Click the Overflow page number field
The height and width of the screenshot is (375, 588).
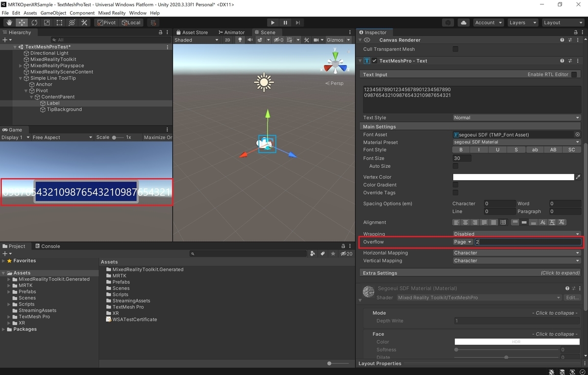(x=527, y=242)
